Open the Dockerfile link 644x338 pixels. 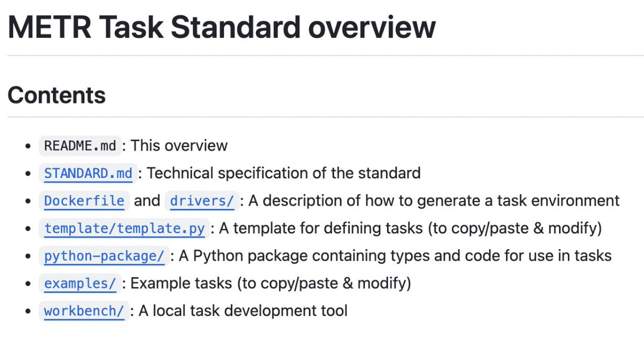click(x=84, y=201)
